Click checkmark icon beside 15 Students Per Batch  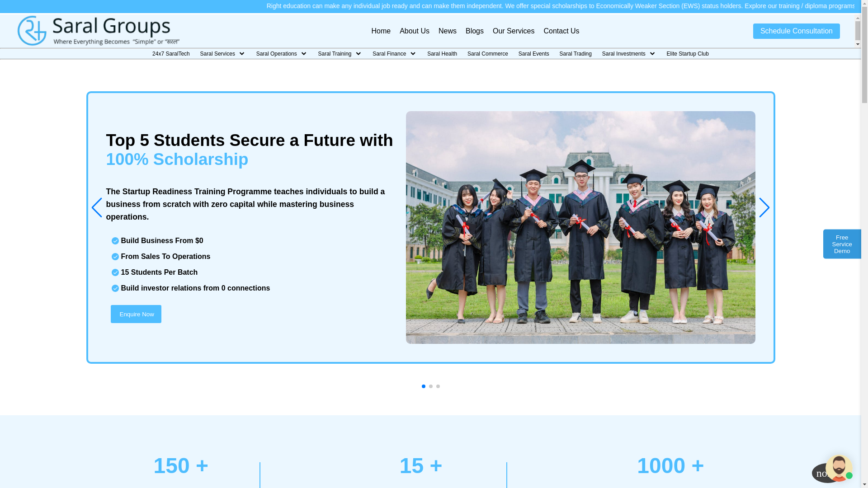[x=115, y=272]
